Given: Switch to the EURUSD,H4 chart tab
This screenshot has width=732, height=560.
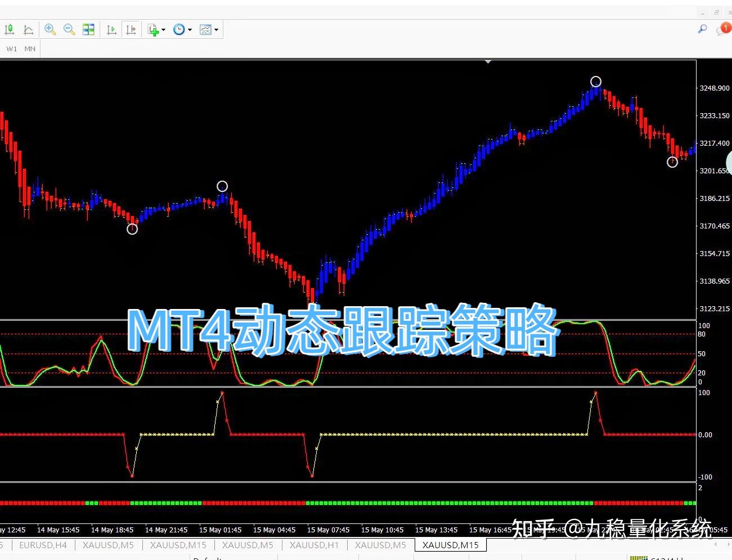Looking at the screenshot, I should click(x=43, y=545).
